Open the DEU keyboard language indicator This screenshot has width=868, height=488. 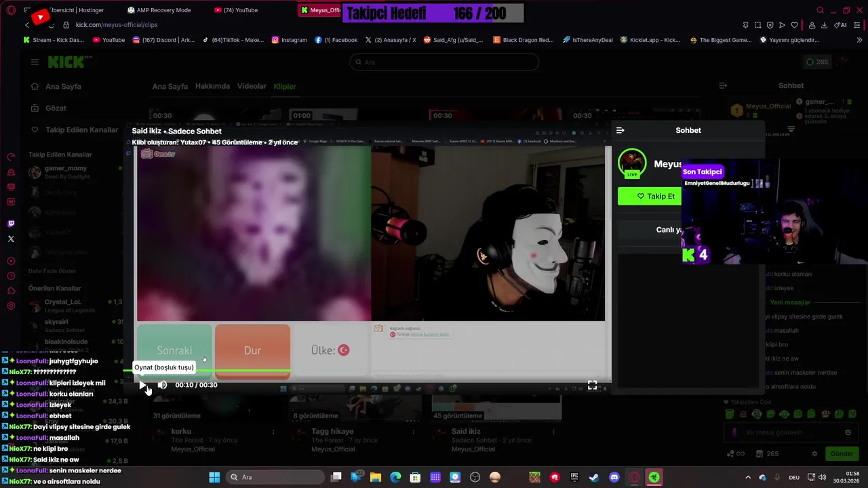[794, 477]
